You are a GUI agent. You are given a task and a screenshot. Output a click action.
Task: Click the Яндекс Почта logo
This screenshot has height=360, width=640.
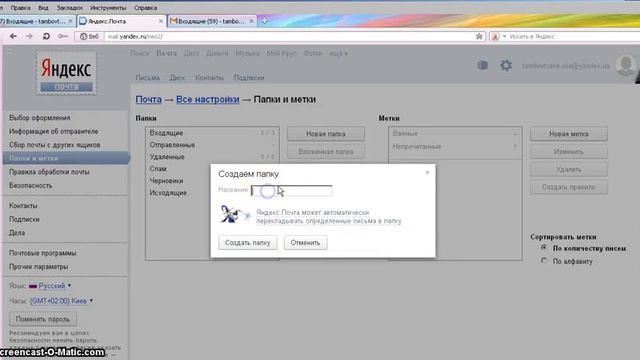coord(67,73)
